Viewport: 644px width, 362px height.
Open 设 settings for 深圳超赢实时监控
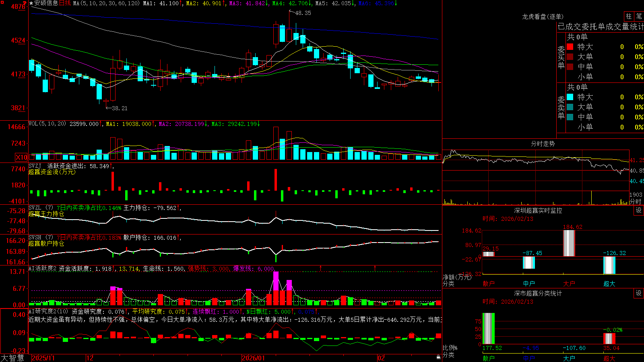tap(639, 210)
